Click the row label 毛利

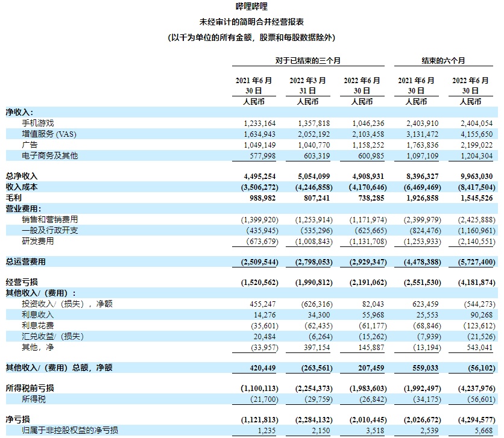(x=14, y=198)
